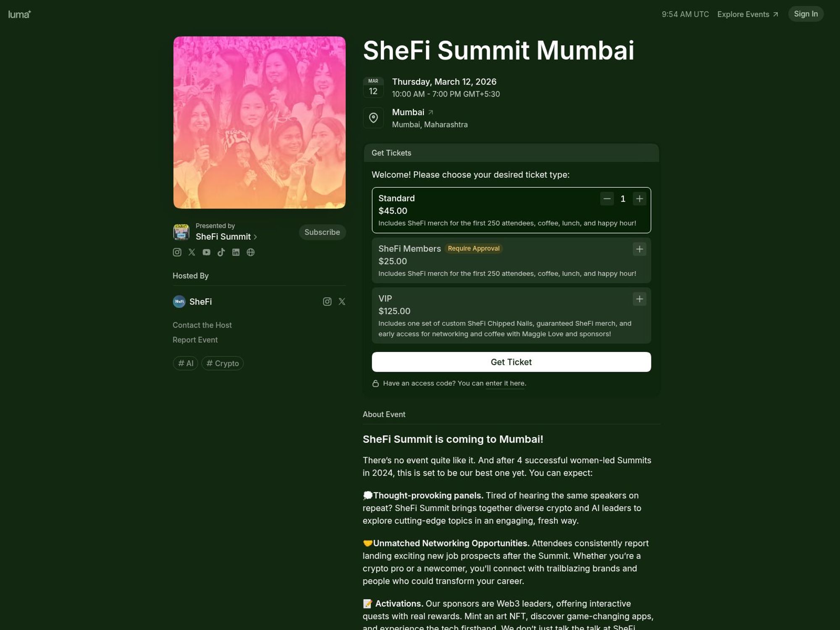Screen dimensions: 840x630
Task: Click the enter it here access code link
Action: [505, 383]
